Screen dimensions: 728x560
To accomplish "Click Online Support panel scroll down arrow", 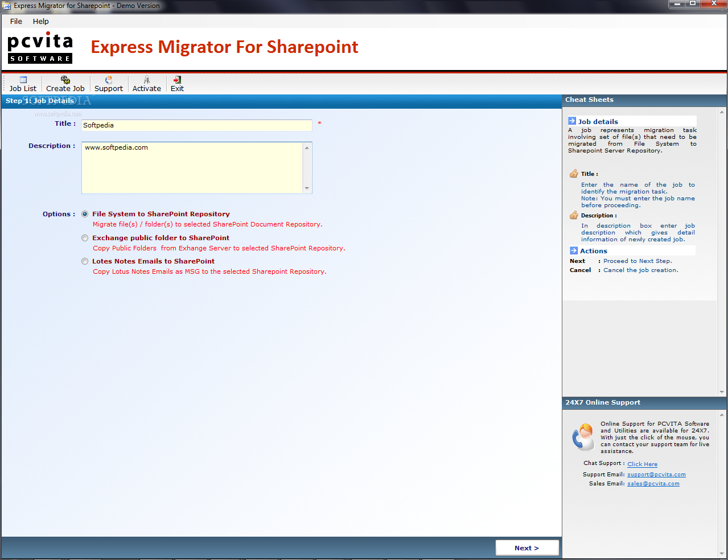I will point(722,554).
